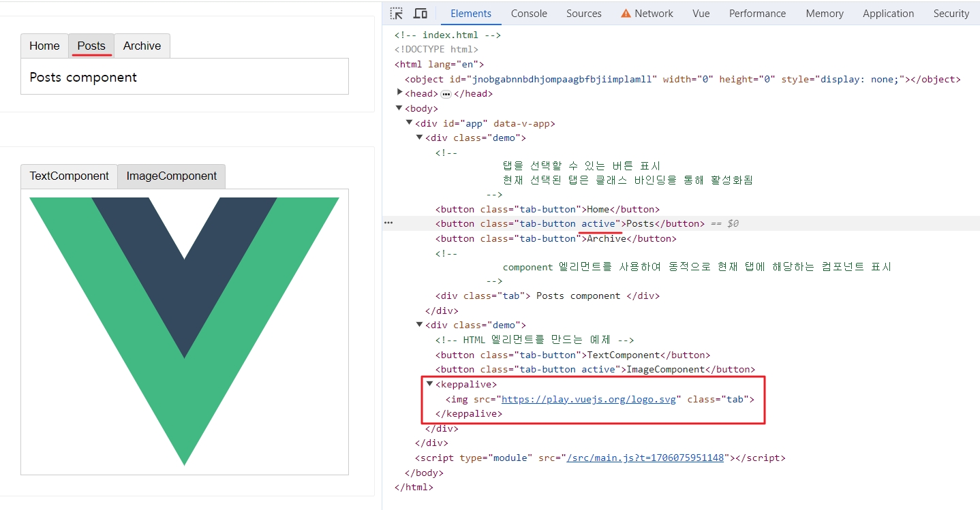Image resolution: width=980 pixels, height=510 pixels.
Task: Select the ImageComponent button DOM row
Action: (595, 369)
